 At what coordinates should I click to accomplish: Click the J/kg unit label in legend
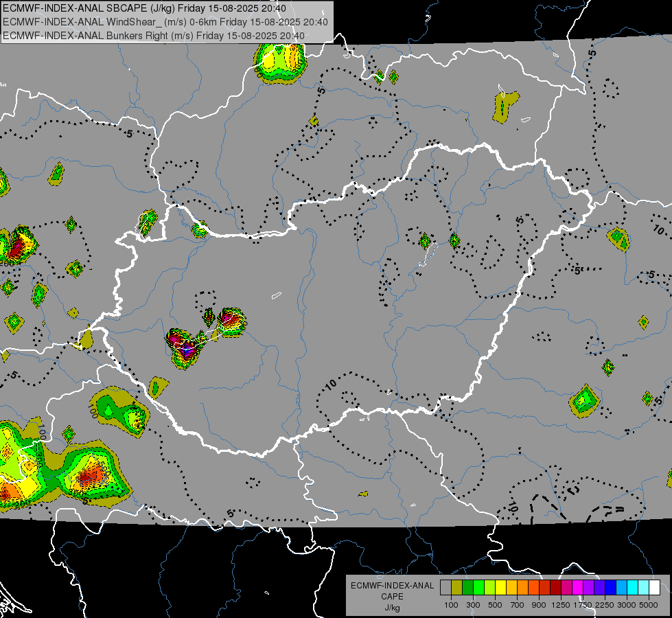coord(392,608)
